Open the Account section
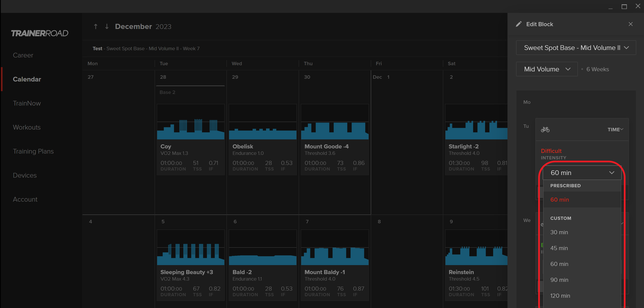 [x=25, y=199]
